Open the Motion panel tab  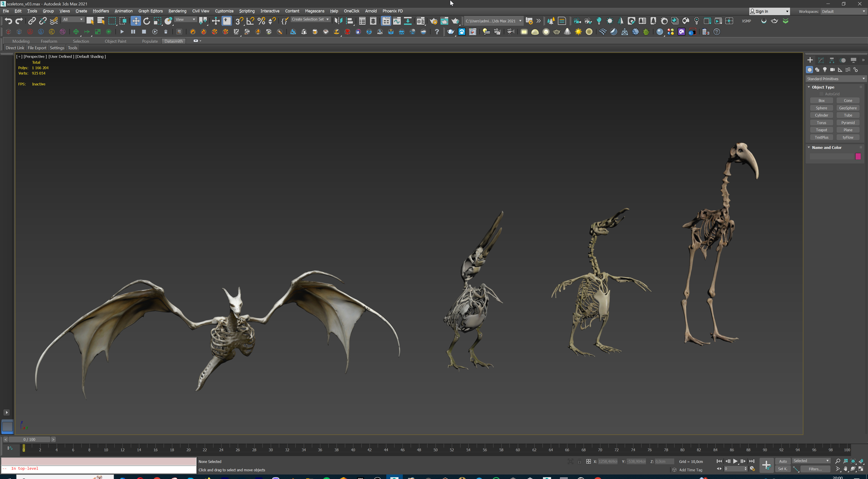coord(842,60)
